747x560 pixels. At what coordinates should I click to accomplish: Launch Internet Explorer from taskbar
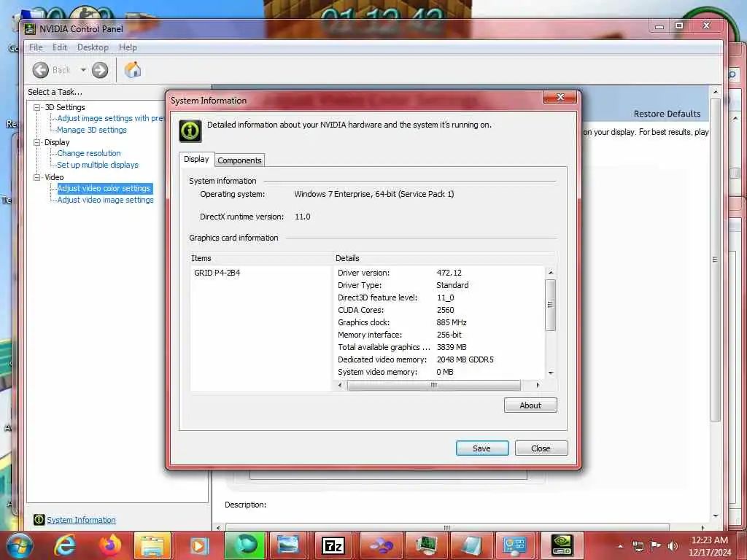[65, 545]
